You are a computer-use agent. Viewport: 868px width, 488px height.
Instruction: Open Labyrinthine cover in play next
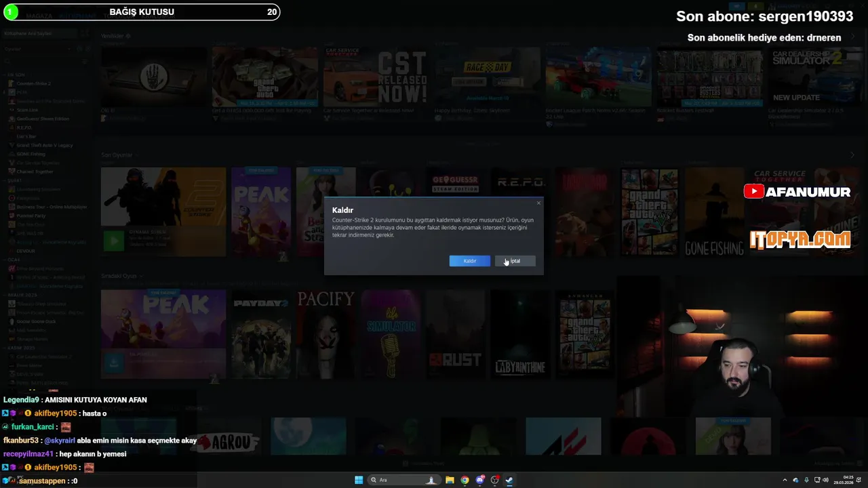(520, 333)
